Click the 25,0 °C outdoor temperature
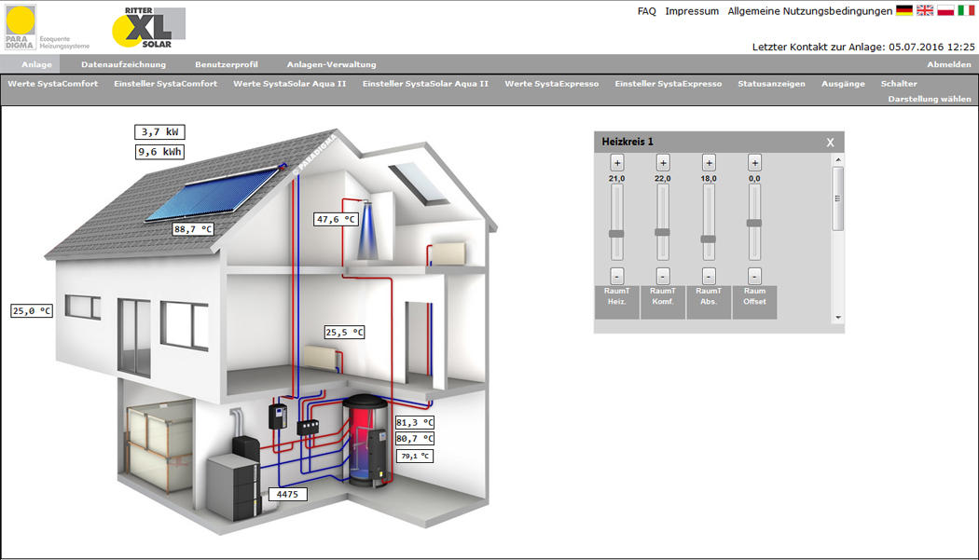Screen dimensions: 979x560 tap(32, 311)
